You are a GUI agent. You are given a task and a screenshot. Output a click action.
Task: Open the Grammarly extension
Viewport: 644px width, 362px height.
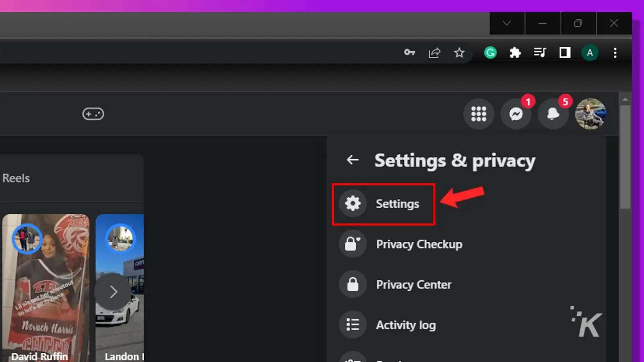click(x=490, y=53)
